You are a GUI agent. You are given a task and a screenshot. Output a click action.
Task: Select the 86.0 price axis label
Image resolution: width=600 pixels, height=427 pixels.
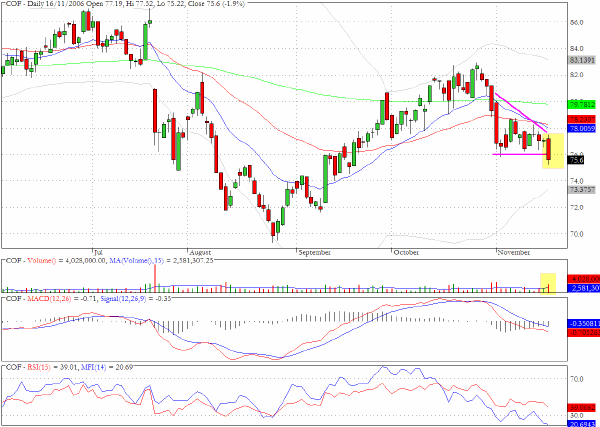coord(577,23)
